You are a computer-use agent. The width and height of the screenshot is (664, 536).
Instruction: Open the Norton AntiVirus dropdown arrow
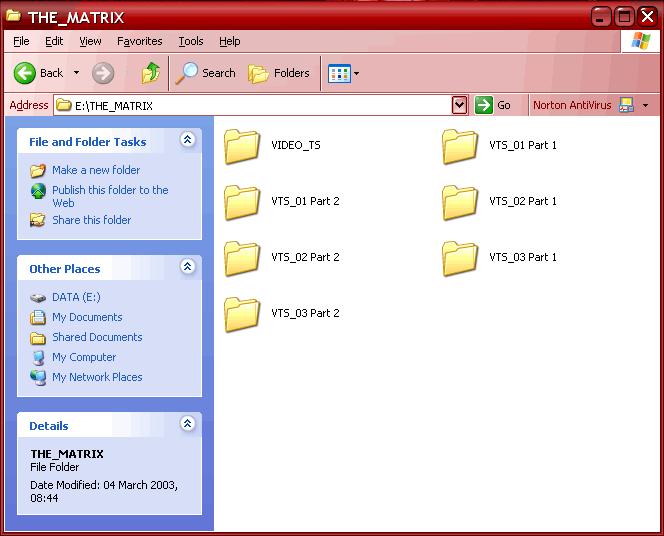[x=645, y=105]
